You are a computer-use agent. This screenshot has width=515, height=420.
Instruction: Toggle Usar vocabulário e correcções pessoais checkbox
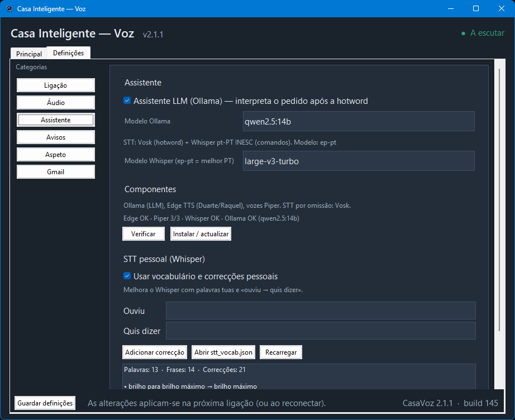127,276
